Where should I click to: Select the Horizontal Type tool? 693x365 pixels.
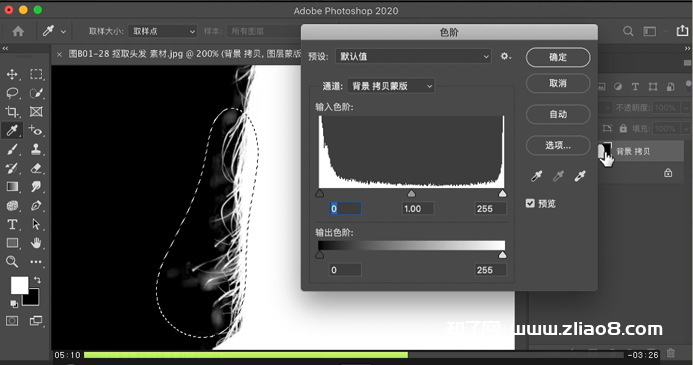pyautogui.click(x=12, y=224)
